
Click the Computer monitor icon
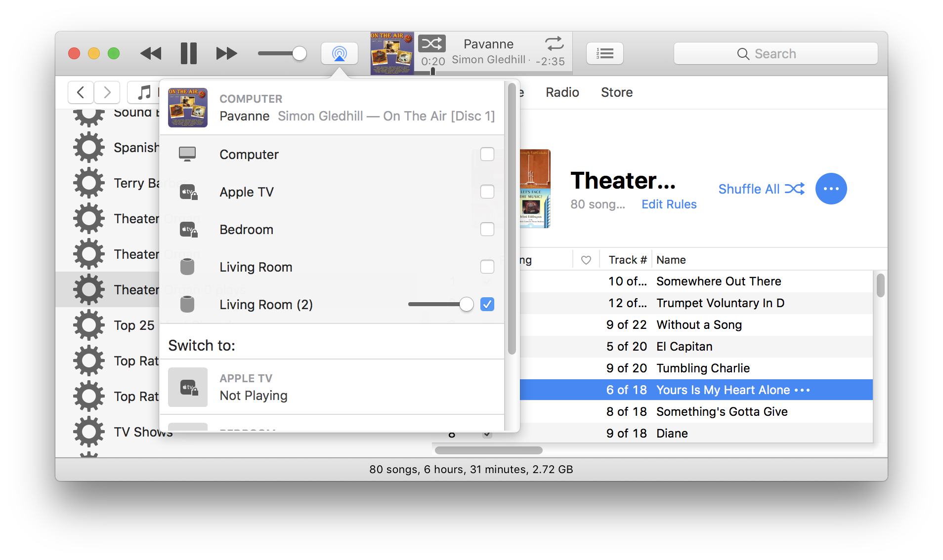point(187,154)
